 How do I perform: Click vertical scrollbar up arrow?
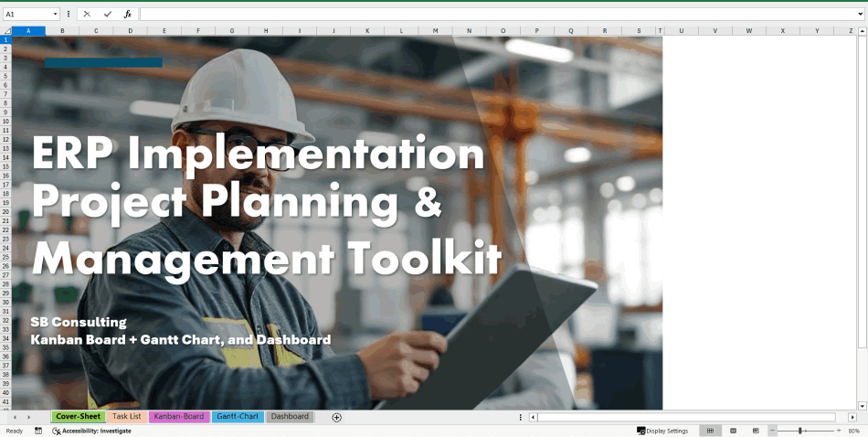pos(862,31)
